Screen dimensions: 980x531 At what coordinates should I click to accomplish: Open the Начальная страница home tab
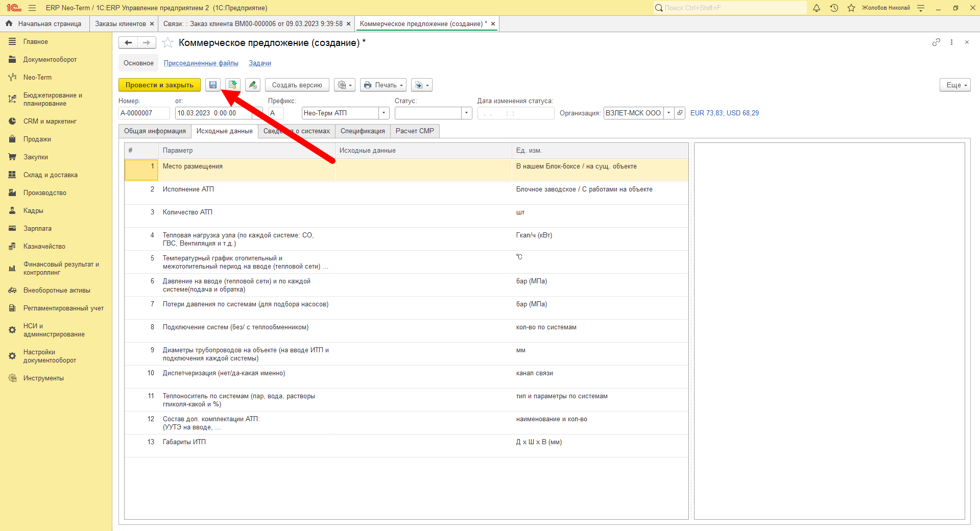point(44,24)
